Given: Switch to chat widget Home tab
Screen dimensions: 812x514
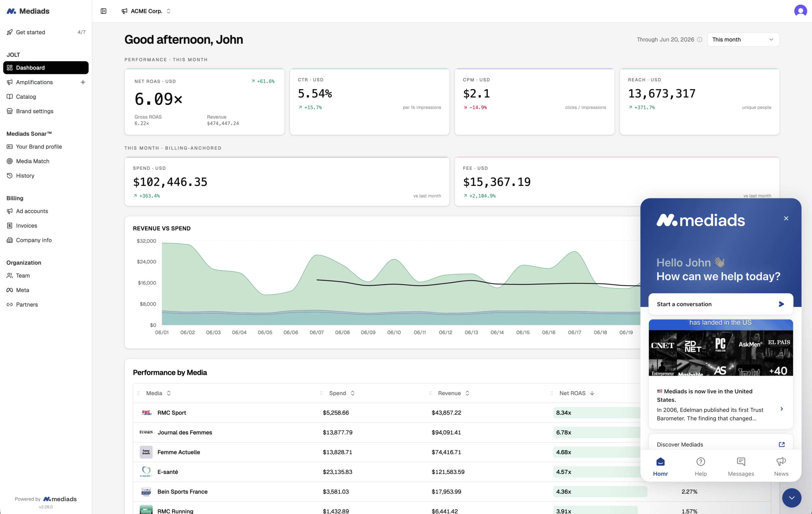Looking at the screenshot, I should (x=660, y=466).
